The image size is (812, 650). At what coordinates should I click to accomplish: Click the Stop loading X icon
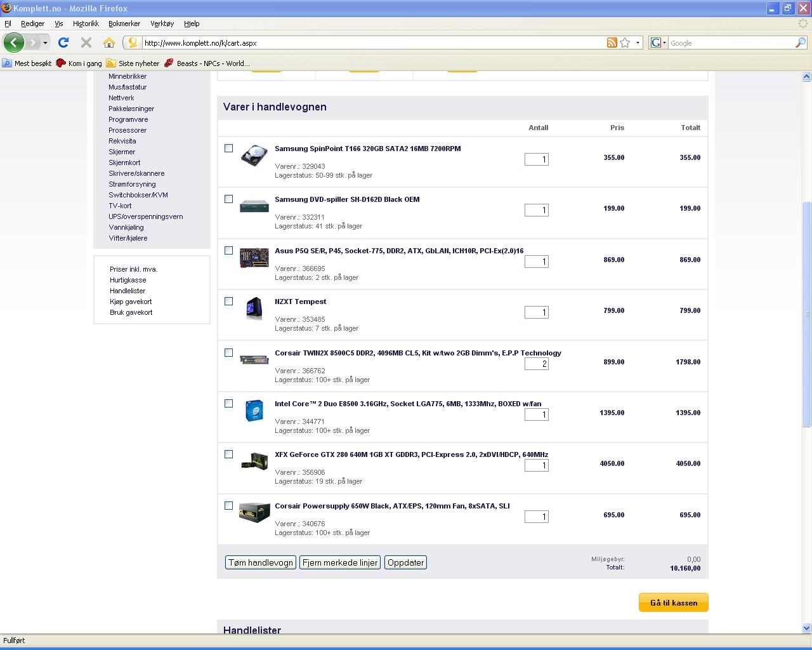pyautogui.click(x=86, y=43)
